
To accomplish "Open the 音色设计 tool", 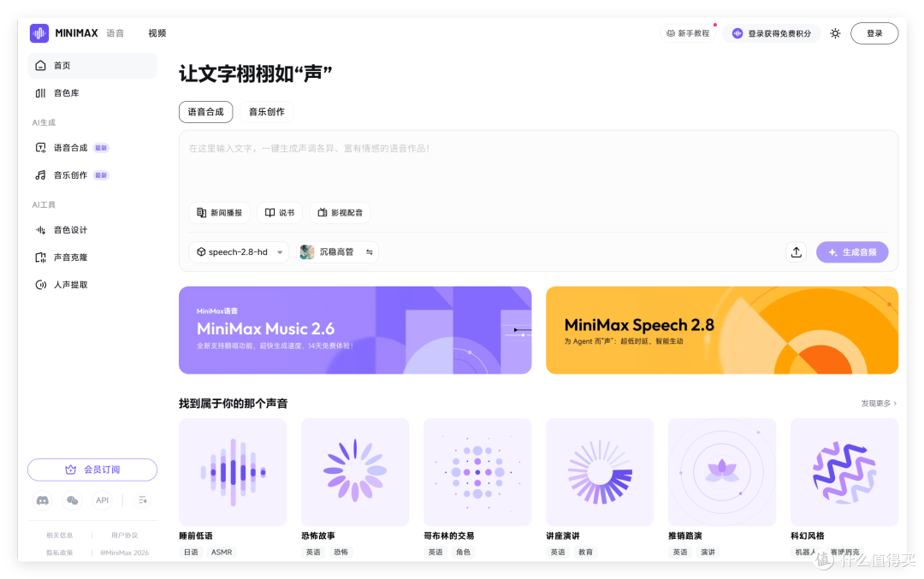I will 92,230.
